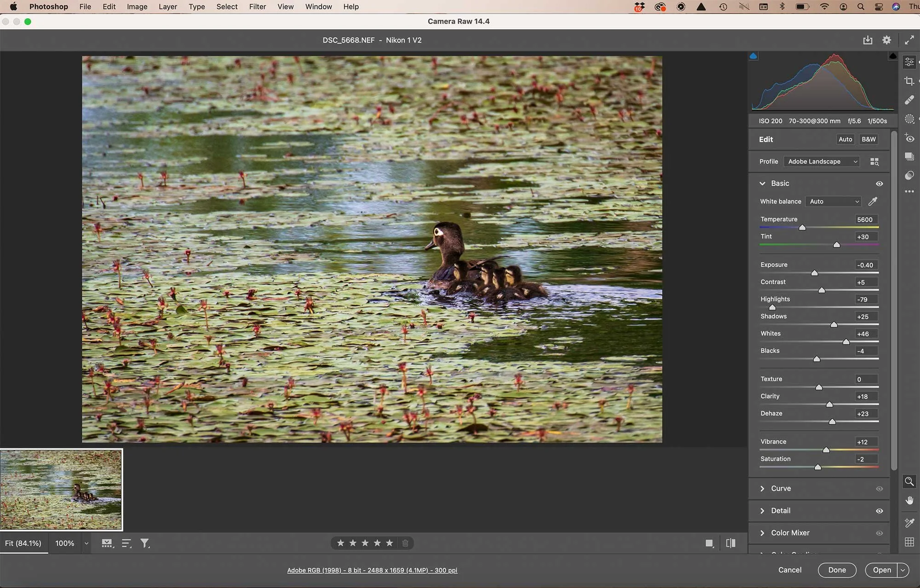This screenshot has width=920, height=588.
Task: Browse profiles using the grid icon
Action: 874,162
